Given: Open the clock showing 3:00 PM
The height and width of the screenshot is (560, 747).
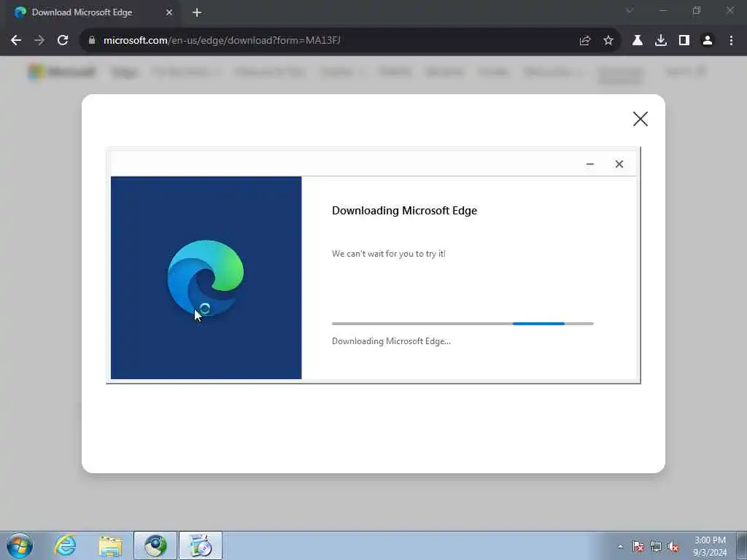Looking at the screenshot, I should click(x=710, y=546).
